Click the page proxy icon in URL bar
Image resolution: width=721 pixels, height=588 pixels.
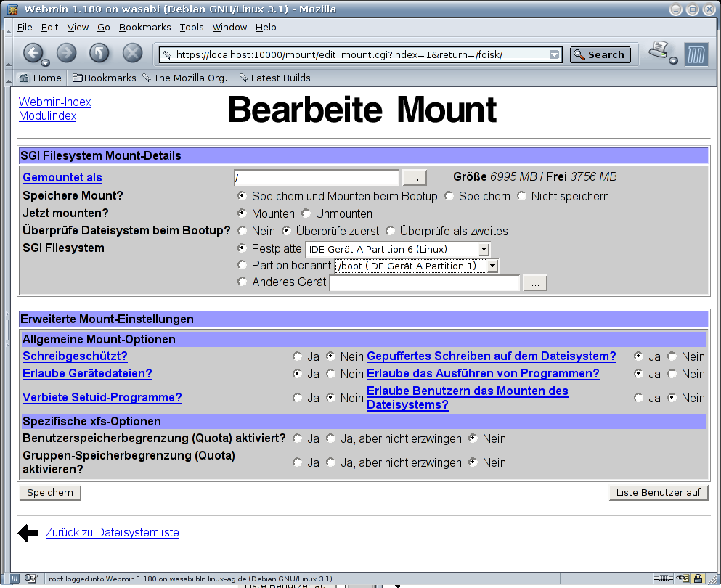[x=168, y=54]
